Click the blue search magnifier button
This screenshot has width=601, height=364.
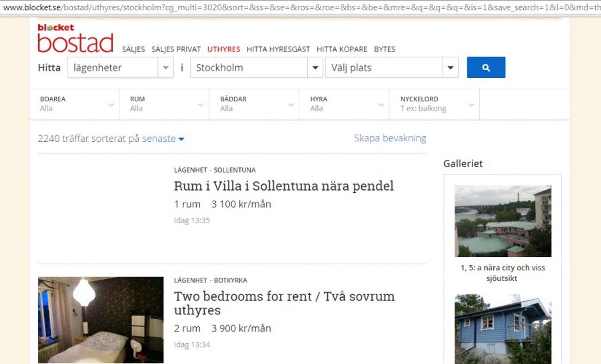486,67
